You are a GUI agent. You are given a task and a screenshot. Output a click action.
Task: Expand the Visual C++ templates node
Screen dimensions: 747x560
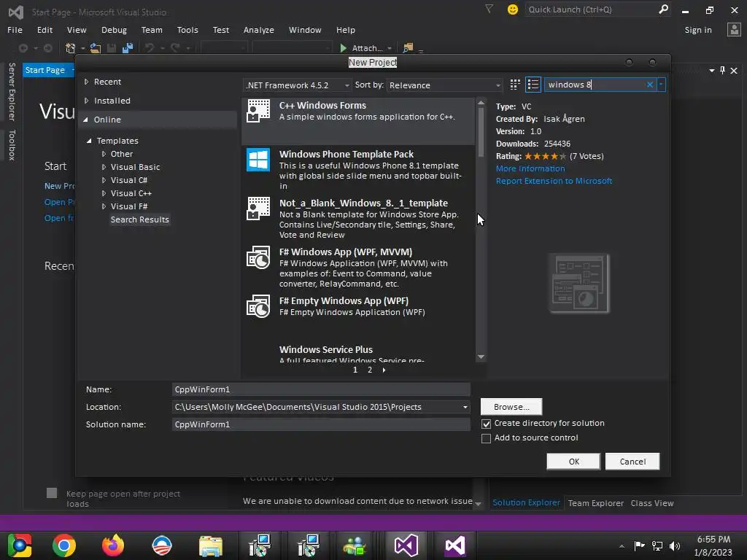[104, 193]
